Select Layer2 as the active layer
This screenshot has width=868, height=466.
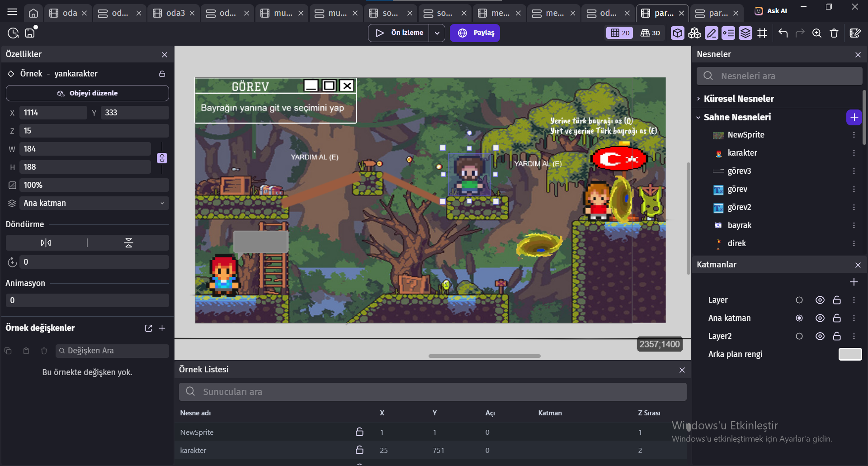pyautogui.click(x=799, y=337)
